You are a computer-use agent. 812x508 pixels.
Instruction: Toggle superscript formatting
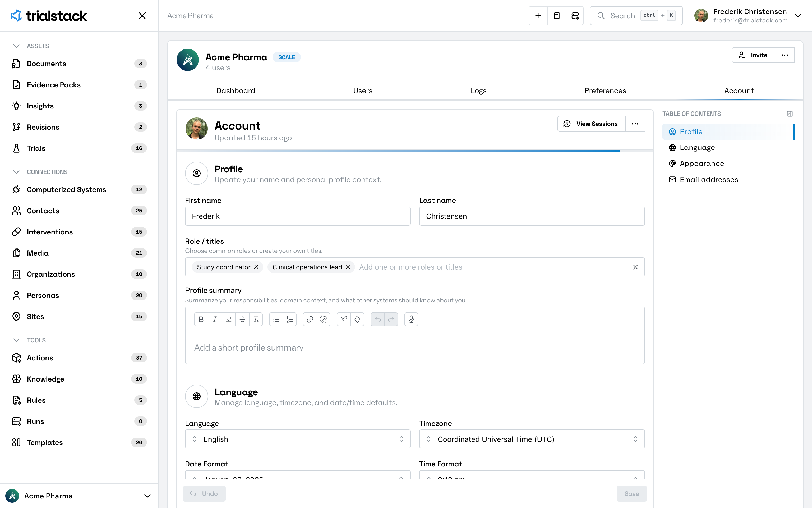pyautogui.click(x=344, y=319)
